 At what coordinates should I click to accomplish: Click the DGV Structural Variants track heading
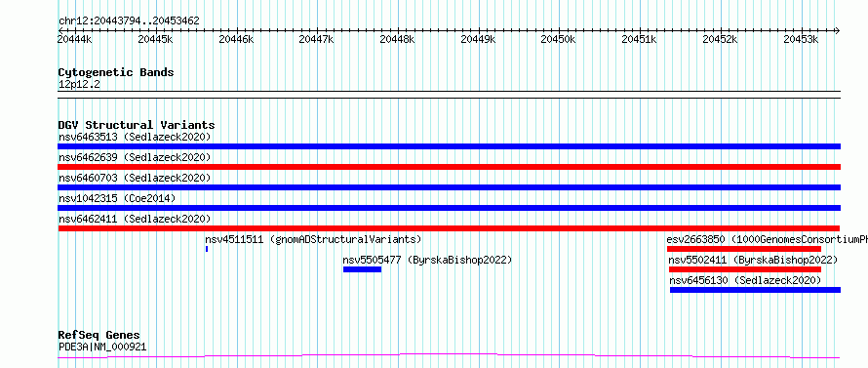coord(137,125)
